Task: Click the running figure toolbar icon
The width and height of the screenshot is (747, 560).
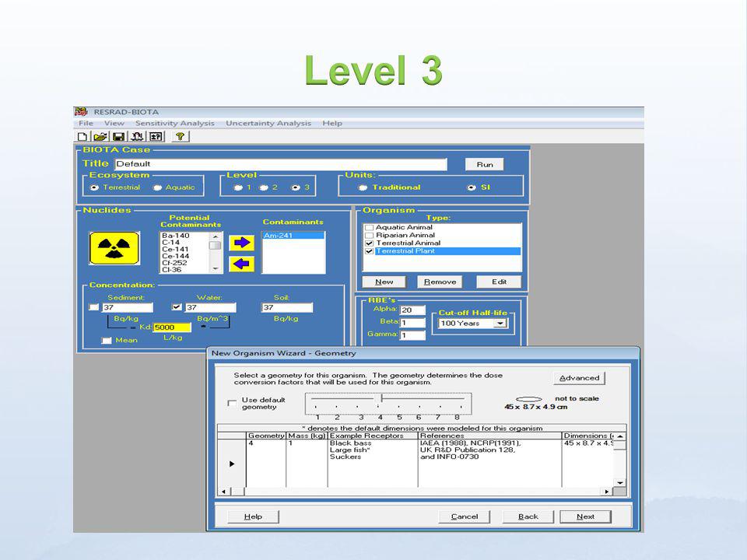Action: [x=137, y=137]
